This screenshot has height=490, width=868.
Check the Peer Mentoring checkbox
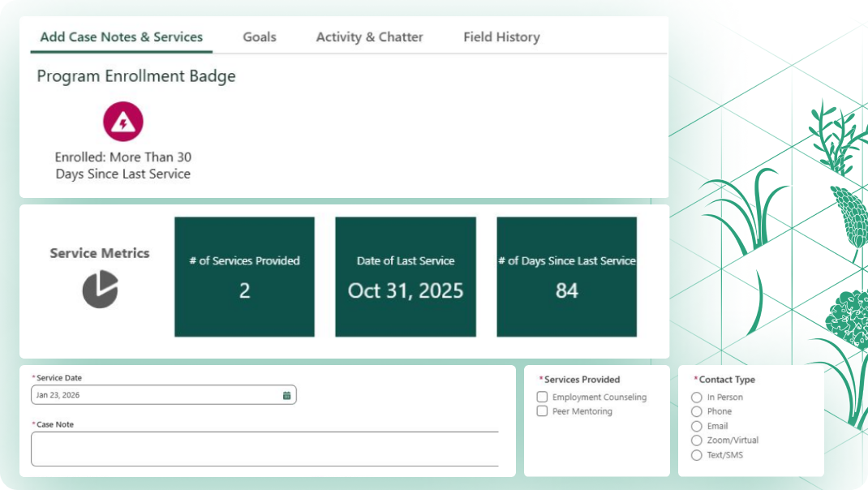pos(542,411)
